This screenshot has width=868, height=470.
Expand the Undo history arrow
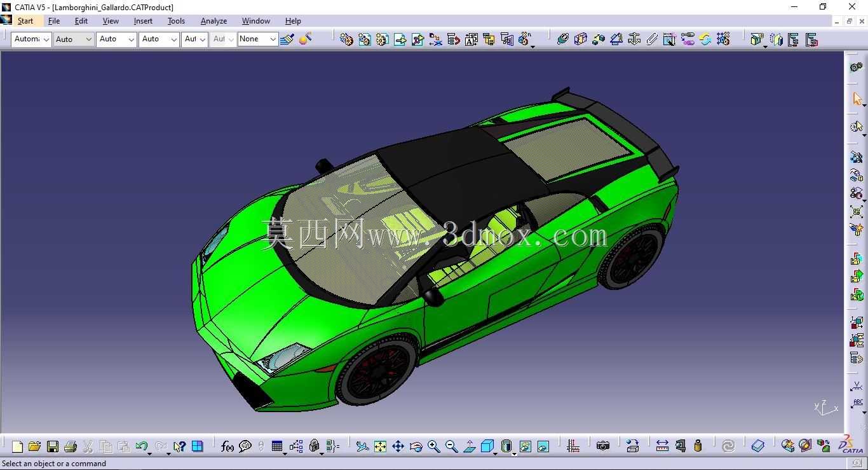pyautogui.click(x=149, y=453)
